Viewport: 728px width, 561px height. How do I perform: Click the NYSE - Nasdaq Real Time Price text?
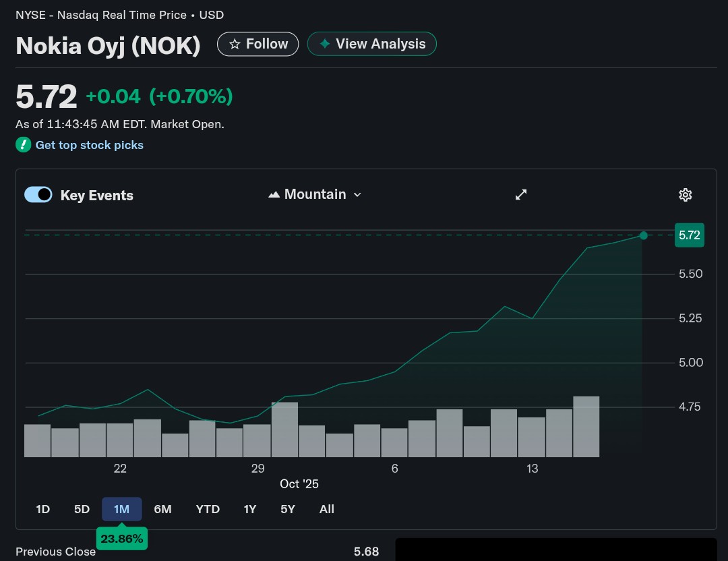(x=100, y=15)
